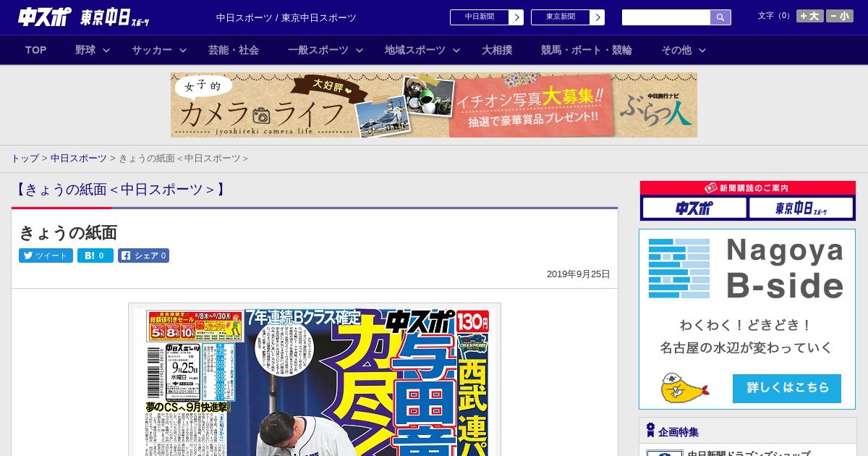Open 競馬・ボート・競輪 navigation item
Viewport: 868px width, 456px height.
(587, 50)
